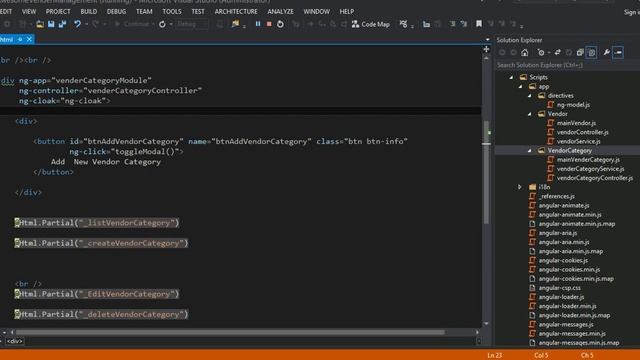
Task: Open the DEBUG menu
Action: 116,12
